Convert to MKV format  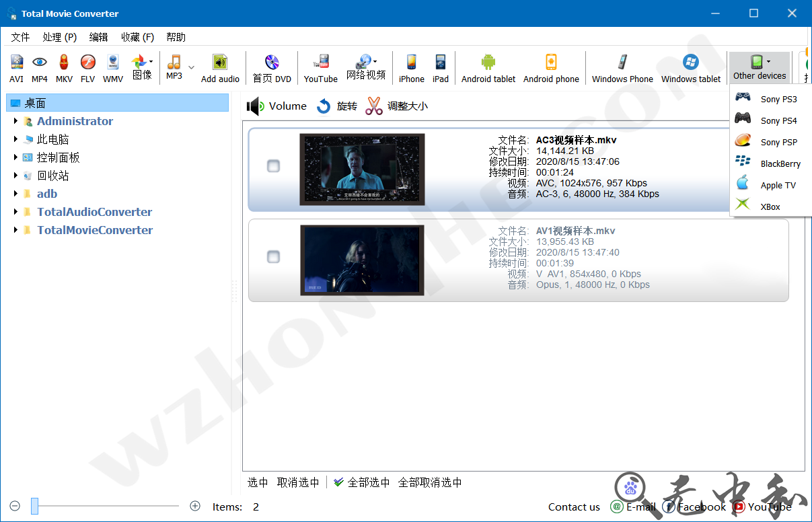coord(63,67)
